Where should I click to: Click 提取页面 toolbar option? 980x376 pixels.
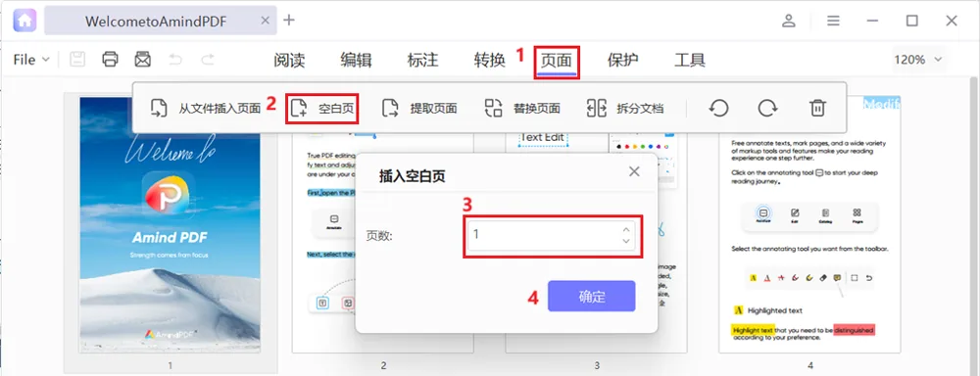419,108
